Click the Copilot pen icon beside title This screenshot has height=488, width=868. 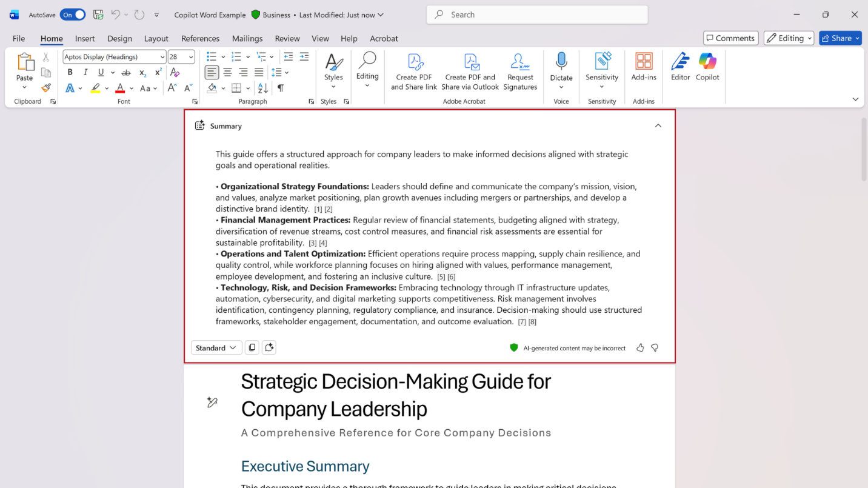[x=212, y=402]
